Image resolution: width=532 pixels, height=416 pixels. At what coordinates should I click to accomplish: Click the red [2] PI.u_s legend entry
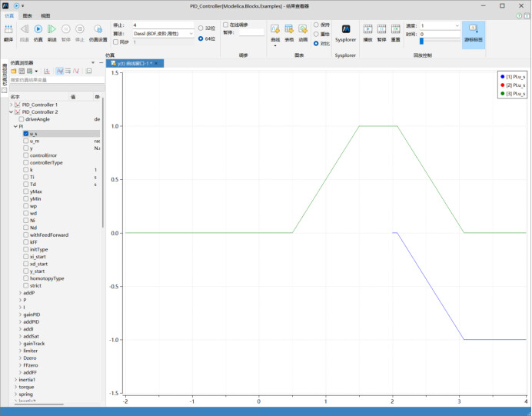click(513, 85)
